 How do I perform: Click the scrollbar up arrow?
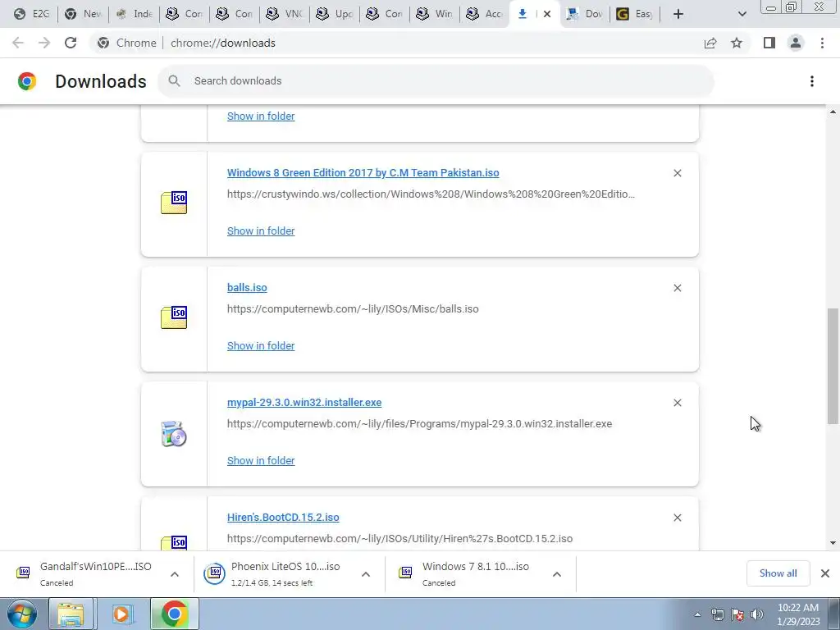click(x=833, y=112)
